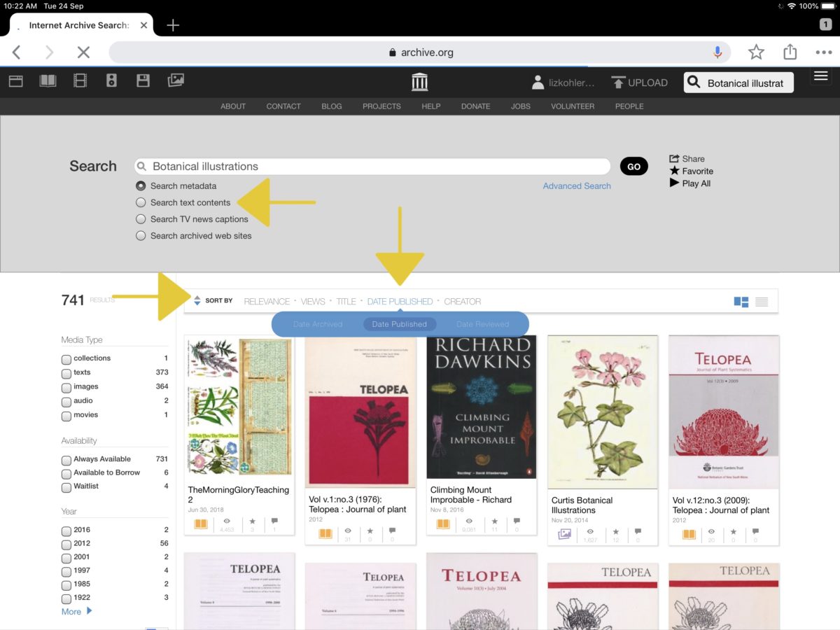Screen dimensions: 840x630
Task: Click the browser forward arrow
Action: pos(49,52)
